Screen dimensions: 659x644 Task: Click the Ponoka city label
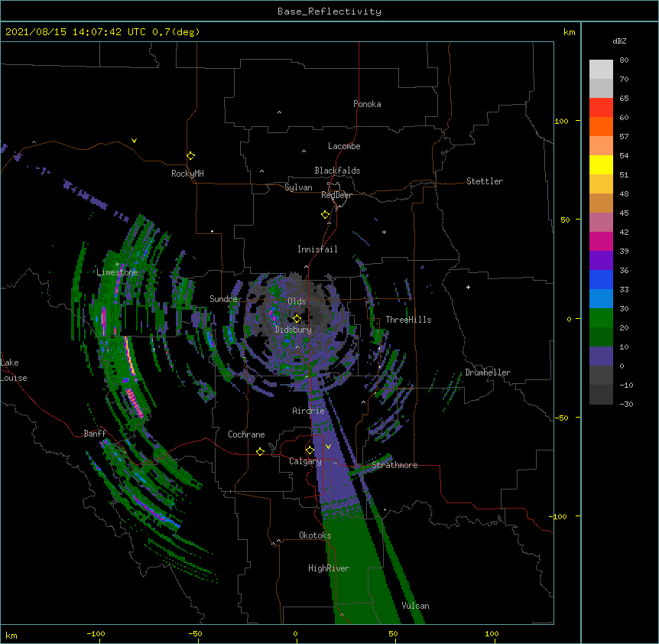click(x=367, y=104)
